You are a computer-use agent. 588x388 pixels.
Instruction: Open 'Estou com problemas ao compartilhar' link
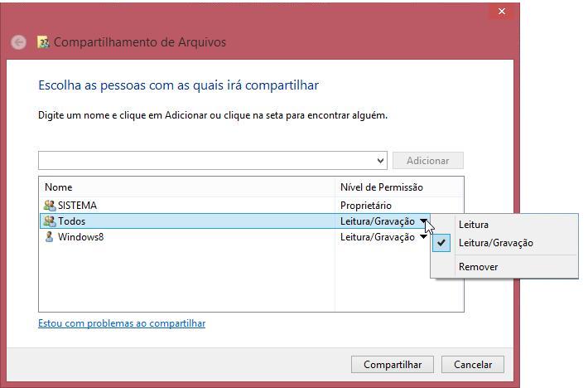122,323
